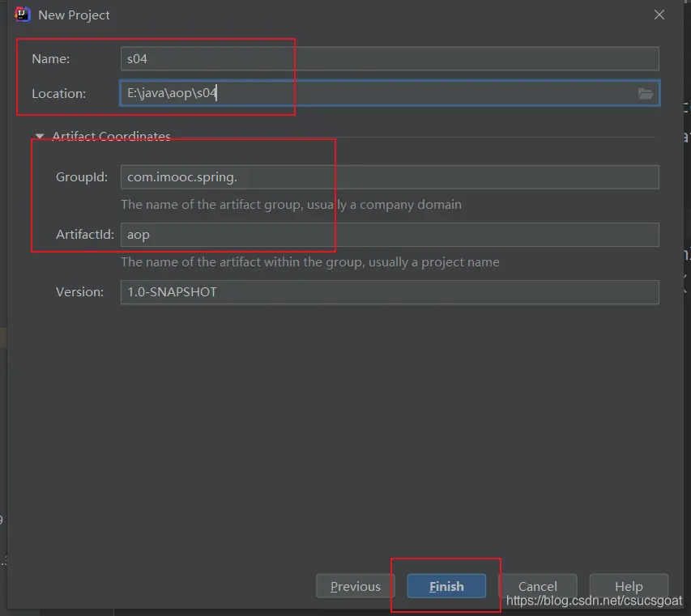Click the Version label
The height and width of the screenshot is (616, 691).
(79, 292)
